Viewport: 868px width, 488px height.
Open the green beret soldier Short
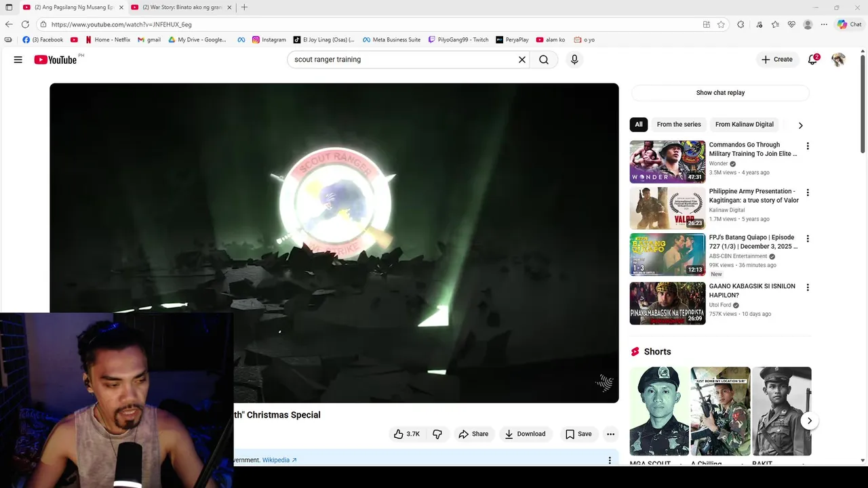[x=659, y=411]
